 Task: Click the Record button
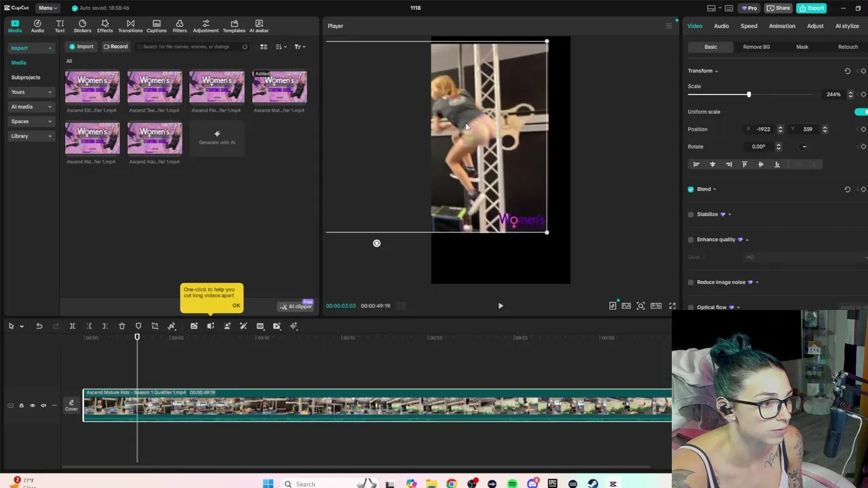click(x=115, y=47)
